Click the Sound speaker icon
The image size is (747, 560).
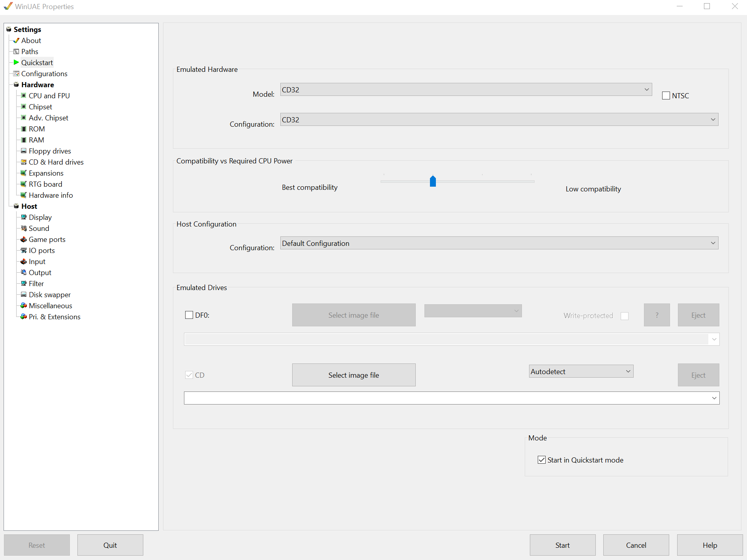[24, 228]
